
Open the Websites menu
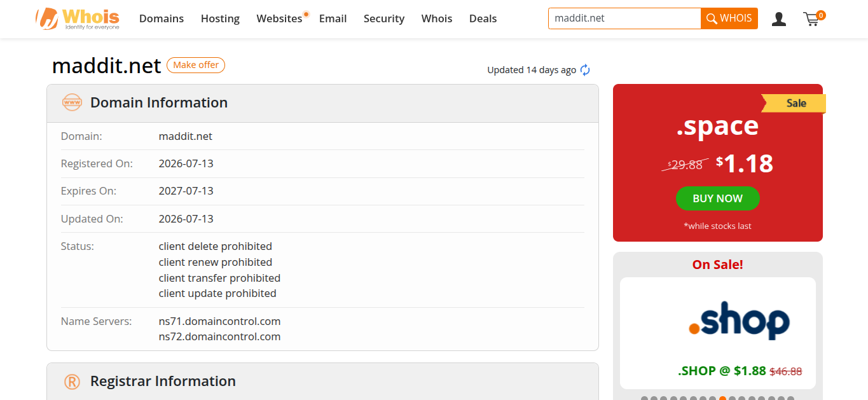click(280, 18)
